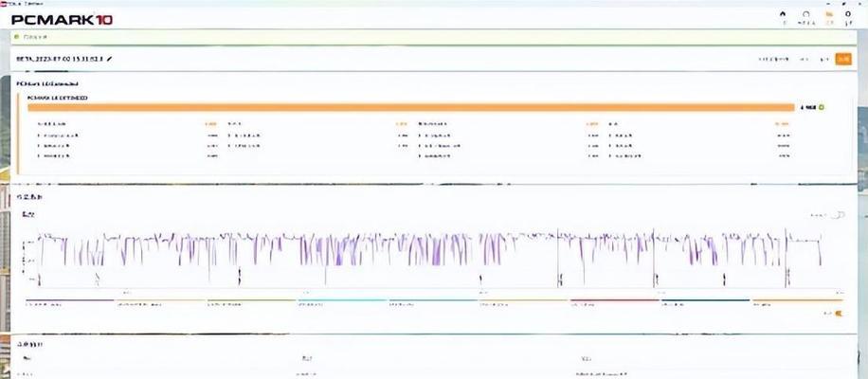Image resolution: width=868 pixels, height=379 pixels.
Task: Open the Benchmarks section icon in top navigation
Action: (x=806, y=15)
